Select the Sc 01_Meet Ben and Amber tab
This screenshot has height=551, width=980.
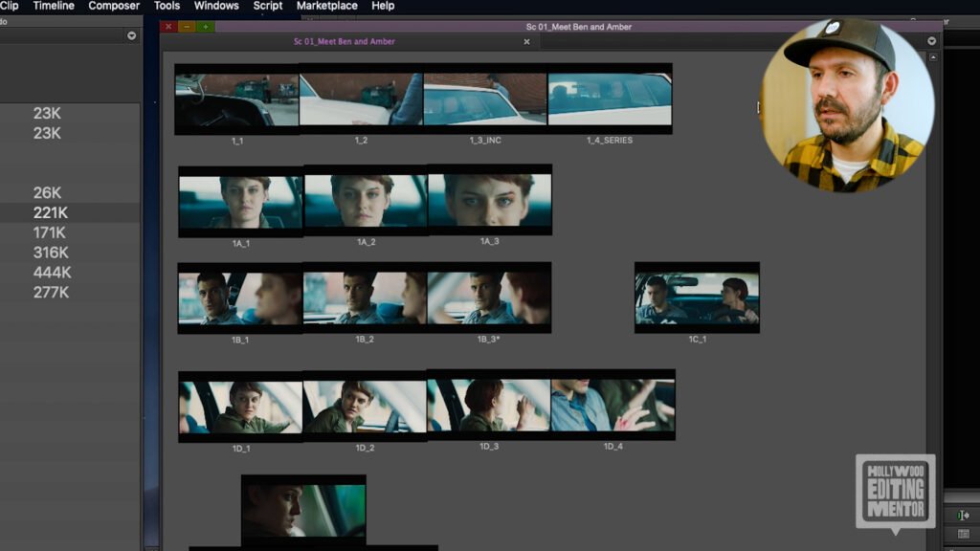pyautogui.click(x=345, y=41)
